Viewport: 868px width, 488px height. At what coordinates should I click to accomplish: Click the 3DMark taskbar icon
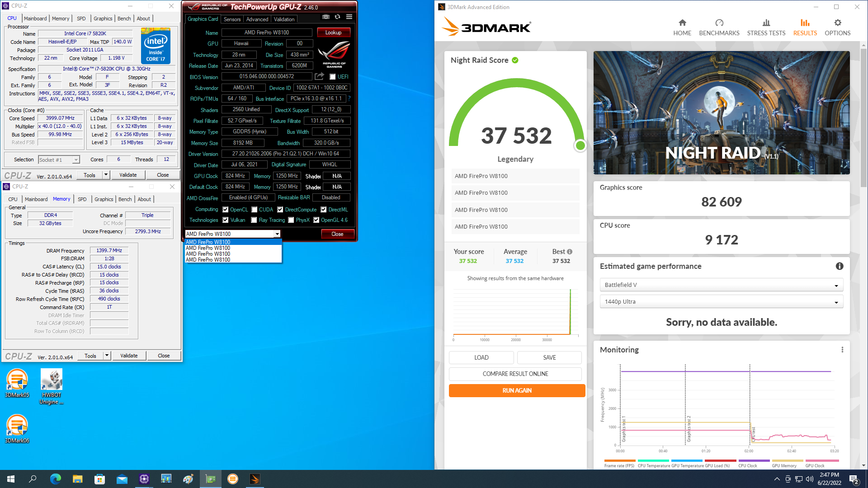pos(255,479)
